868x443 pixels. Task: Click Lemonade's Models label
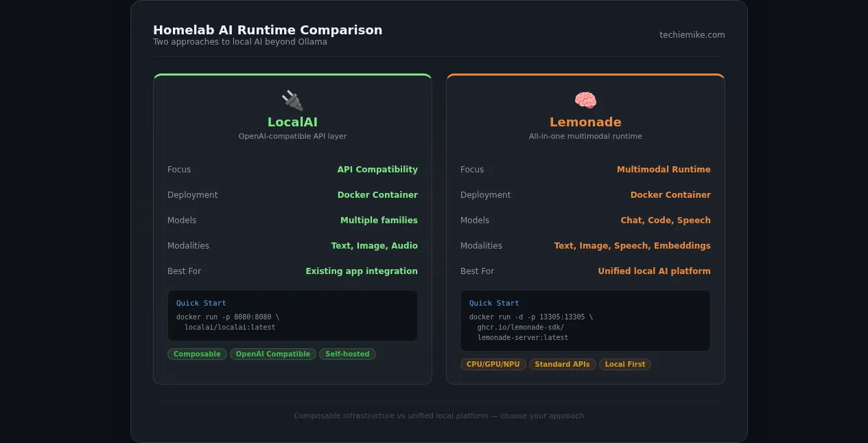coord(475,220)
